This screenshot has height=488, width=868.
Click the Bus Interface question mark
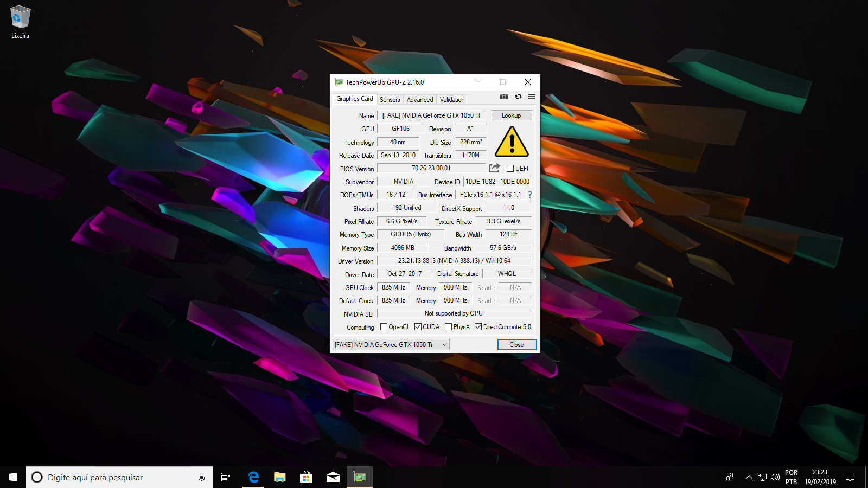tap(530, 195)
